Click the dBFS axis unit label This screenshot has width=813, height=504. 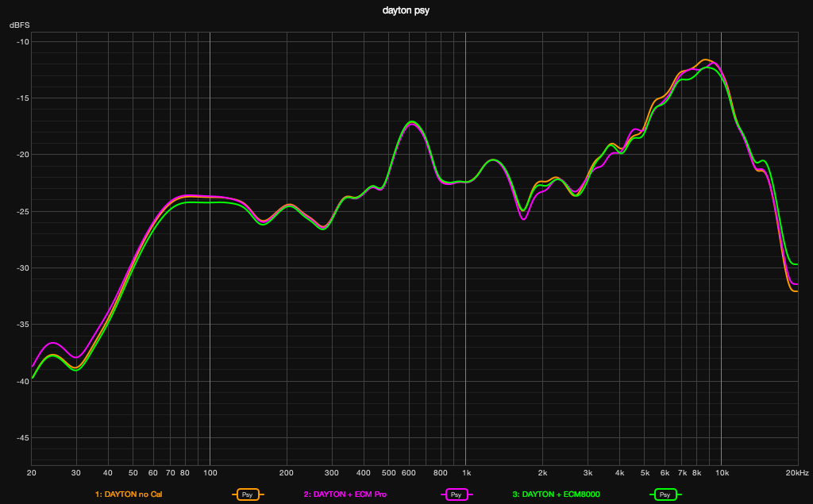[x=20, y=25]
